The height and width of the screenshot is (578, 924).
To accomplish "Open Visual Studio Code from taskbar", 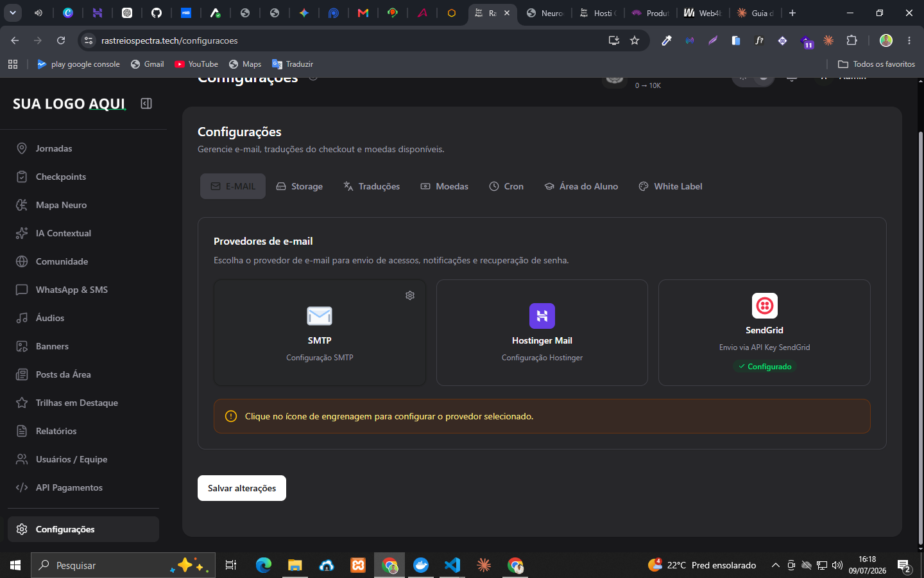I will pyautogui.click(x=452, y=565).
